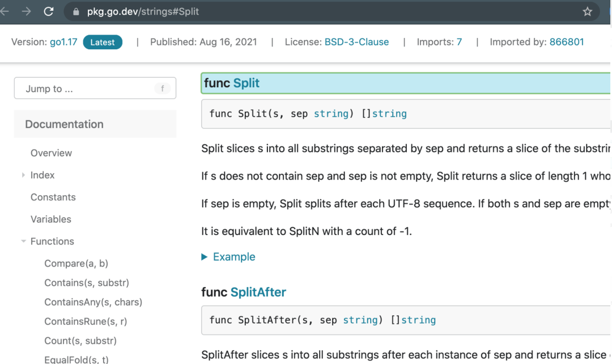
Task: View the 7 imports link
Action: tap(459, 42)
